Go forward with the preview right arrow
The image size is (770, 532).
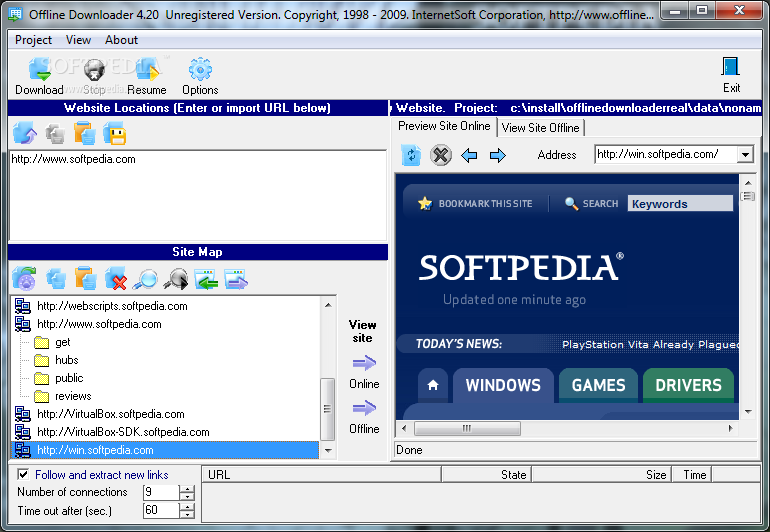(x=498, y=156)
